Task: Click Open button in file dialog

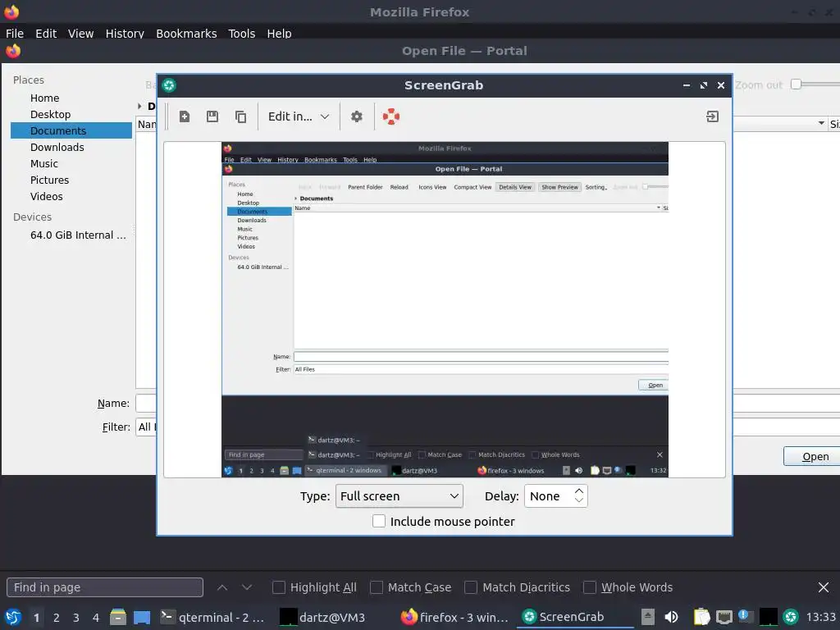Action: [811, 456]
